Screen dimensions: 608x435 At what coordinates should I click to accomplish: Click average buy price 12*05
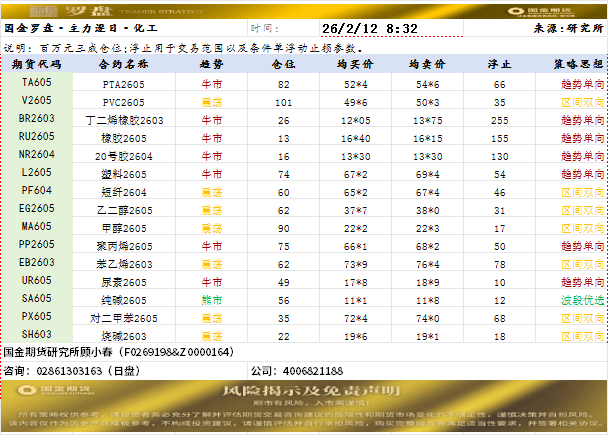click(x=355, y=121)
